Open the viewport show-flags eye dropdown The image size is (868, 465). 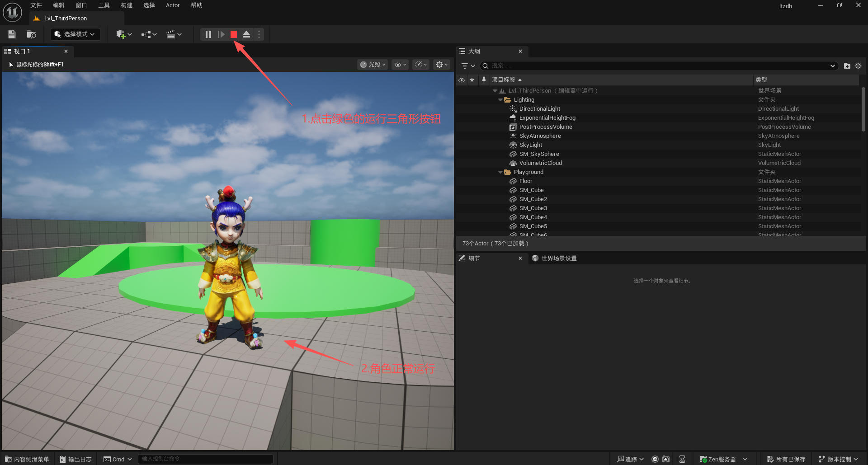click(x=400, y=65)
